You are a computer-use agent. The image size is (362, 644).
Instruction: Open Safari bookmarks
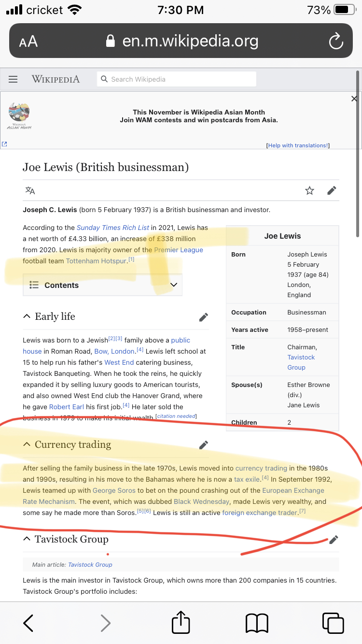point(257,623)
